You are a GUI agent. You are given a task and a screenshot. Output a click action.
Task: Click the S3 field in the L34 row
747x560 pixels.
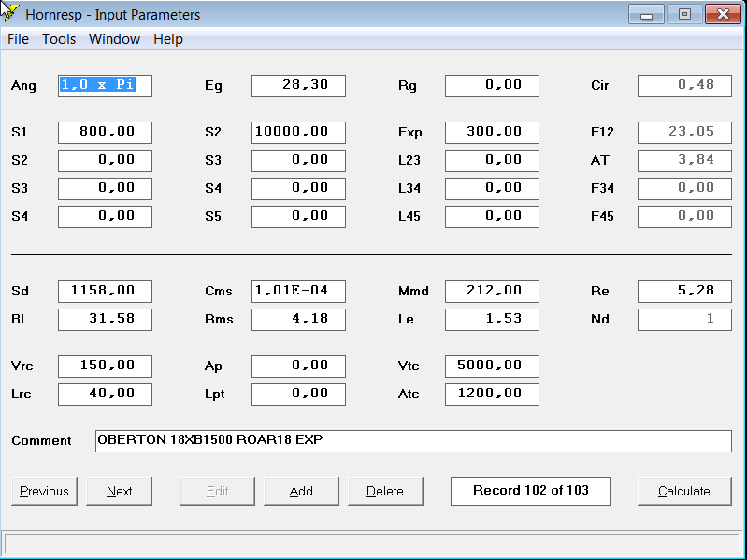pos(105,189)
